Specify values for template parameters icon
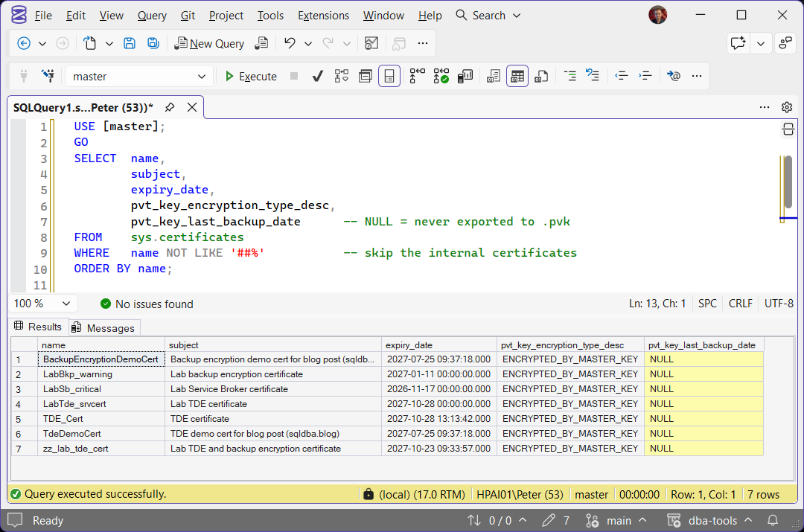Screen dimensions: 804x532 coord(673,77)
